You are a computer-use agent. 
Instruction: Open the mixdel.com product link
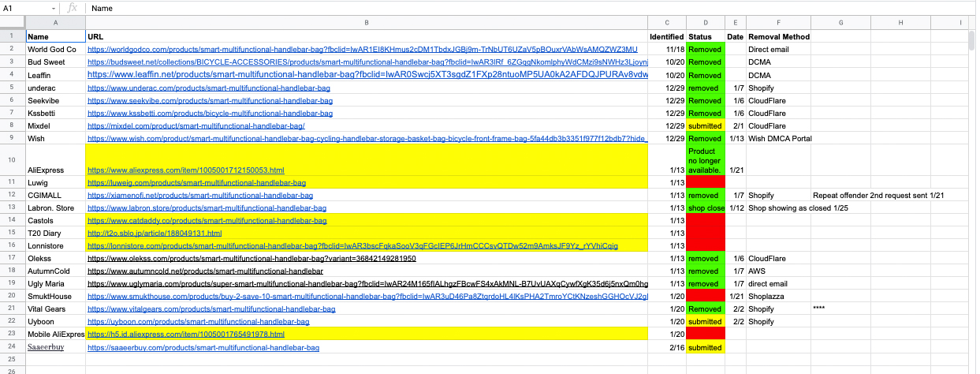coord(196,126)
